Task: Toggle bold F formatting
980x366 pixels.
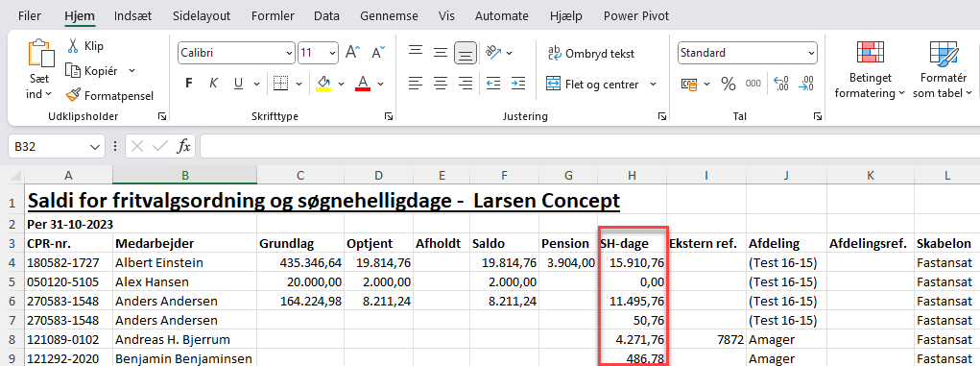Action: click(189, 84)
